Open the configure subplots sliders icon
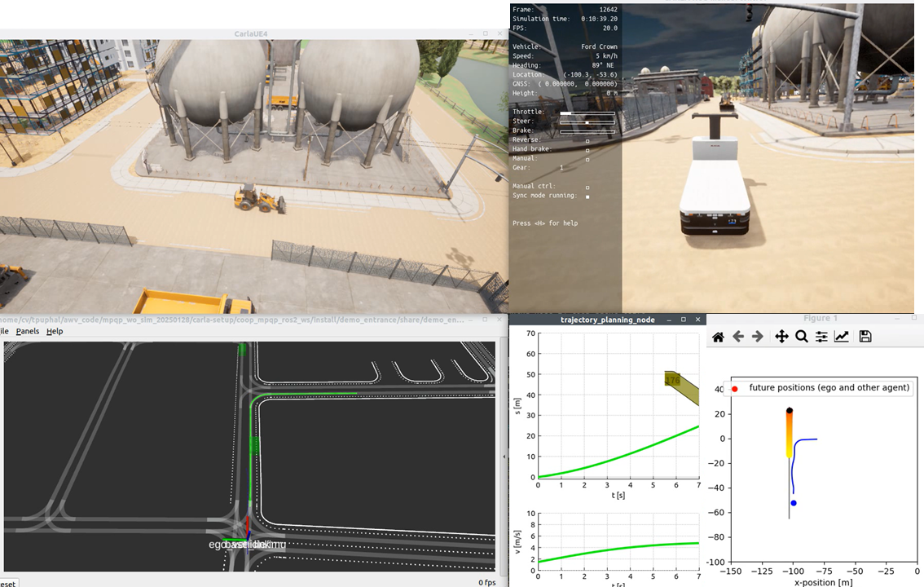The image size is (924, 587). pos(821,336)
